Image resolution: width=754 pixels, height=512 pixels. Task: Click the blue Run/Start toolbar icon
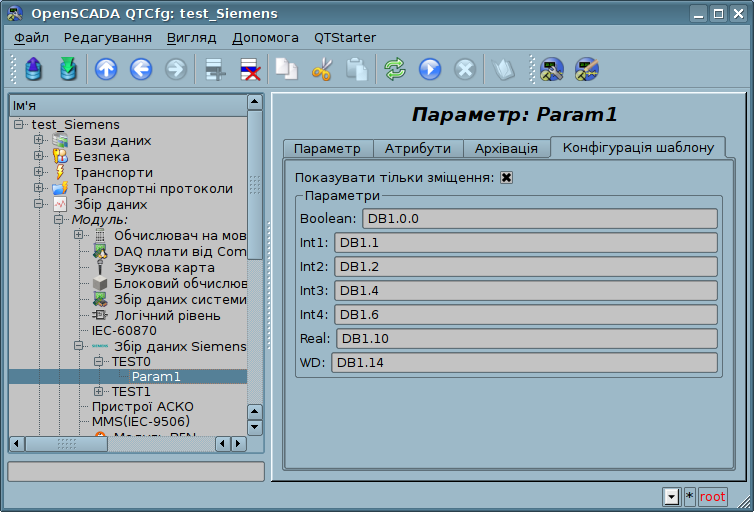[x=430, y=69]
